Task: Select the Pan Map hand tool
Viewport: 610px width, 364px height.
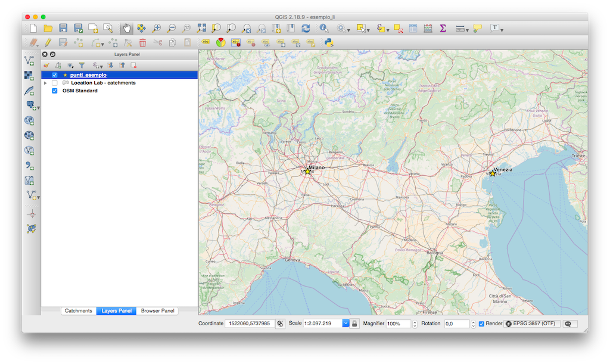Action: point(126,28)
